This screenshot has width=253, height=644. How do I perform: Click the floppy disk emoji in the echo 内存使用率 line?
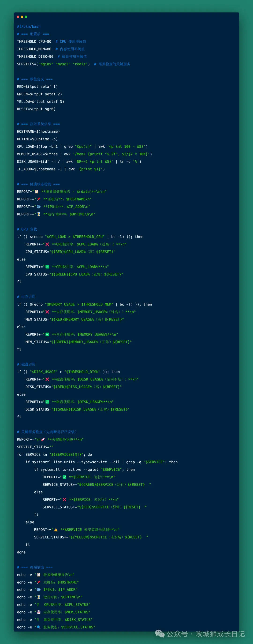(x=39, y=612)
